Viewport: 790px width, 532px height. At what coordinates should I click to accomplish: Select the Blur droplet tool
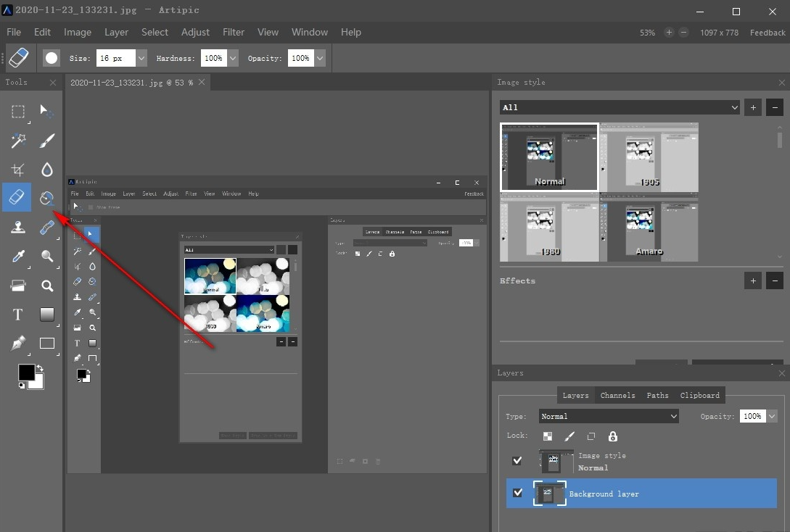(x=47, y=170)
